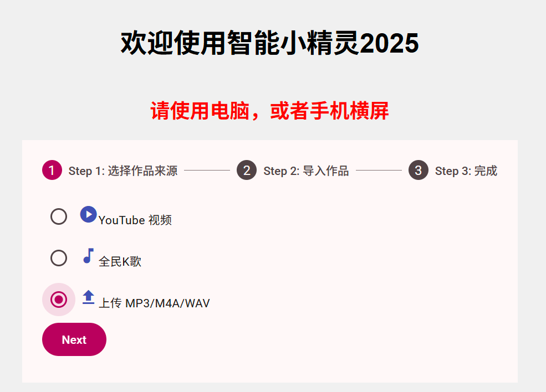This screenshot has width=546, height=392.
Task: Click the 全民K歌 option label
Action: 120,262
